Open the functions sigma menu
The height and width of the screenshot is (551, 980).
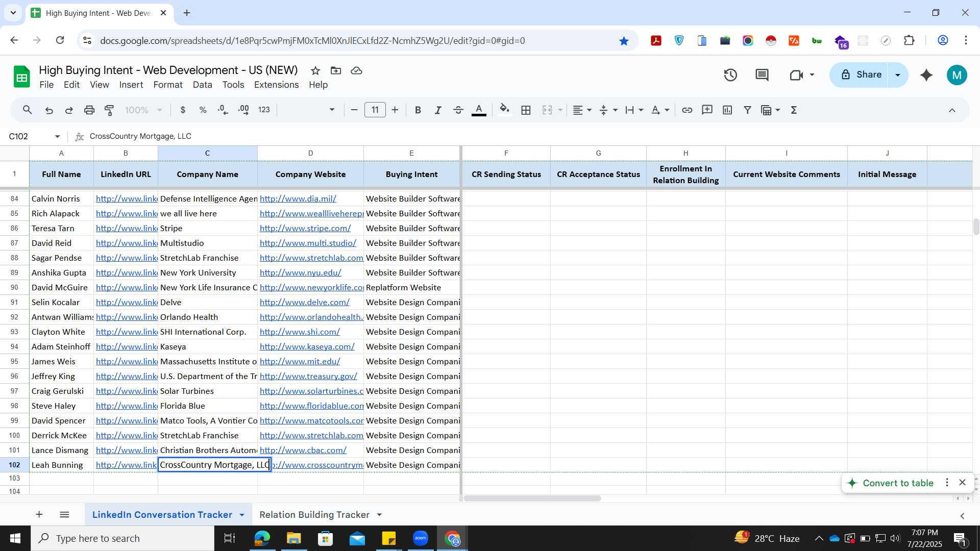click(794, 110)
